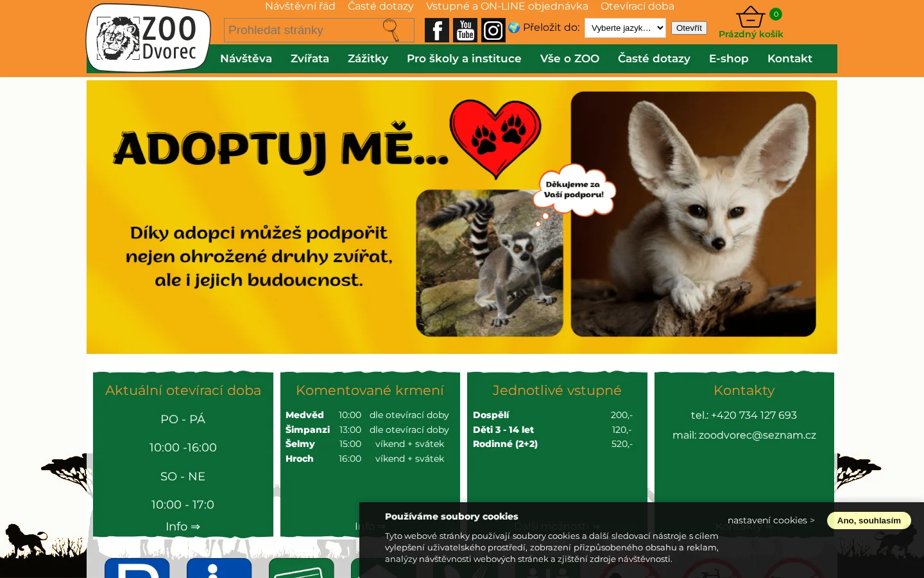The width and height of the screenshot is (924, 578).
Task: Click the Komentované krmení heading
Action: (370, 390)
